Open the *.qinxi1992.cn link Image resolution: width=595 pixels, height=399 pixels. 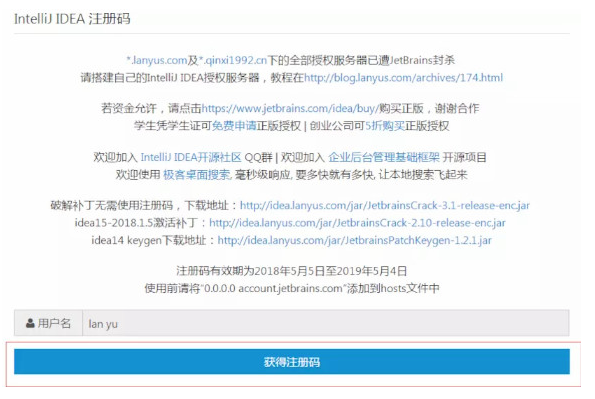click(x=233, y=60)
